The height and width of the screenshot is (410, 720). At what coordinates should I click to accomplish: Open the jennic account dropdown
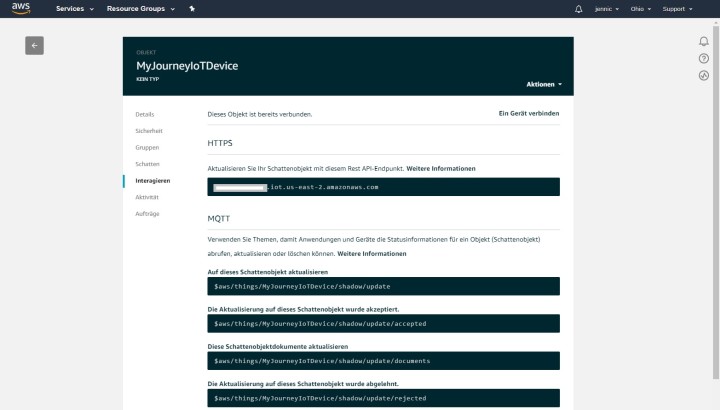click(607, 9)
